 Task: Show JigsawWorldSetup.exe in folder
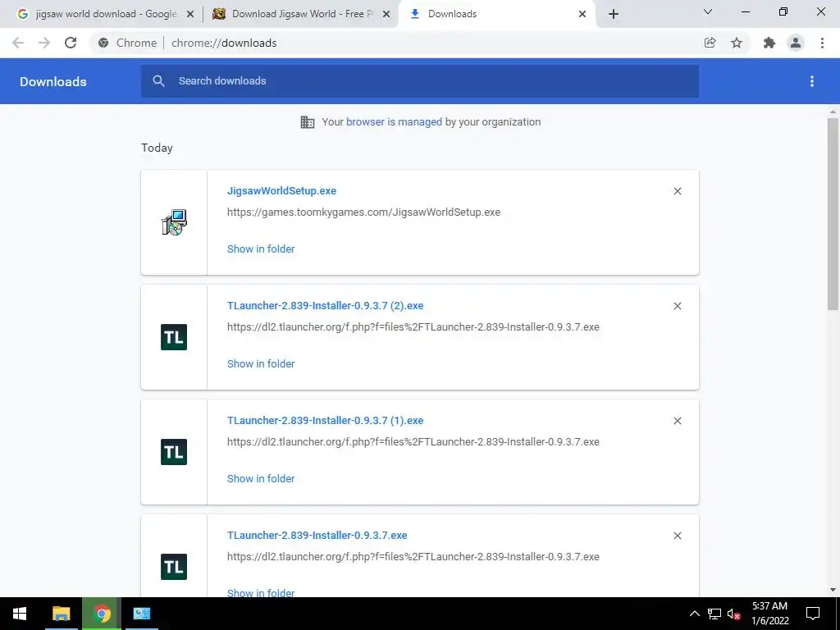(x=261, y=249)
